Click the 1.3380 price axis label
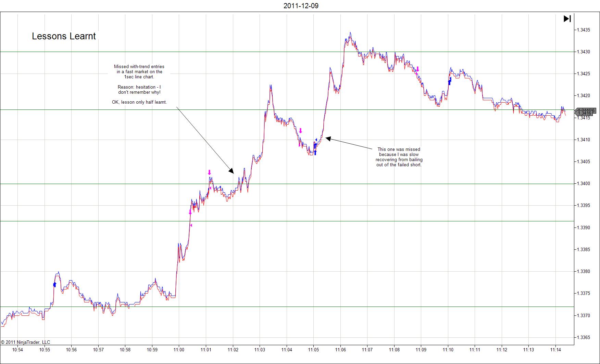The height and width of the screenshot is (364, 600). coord(584,272)
